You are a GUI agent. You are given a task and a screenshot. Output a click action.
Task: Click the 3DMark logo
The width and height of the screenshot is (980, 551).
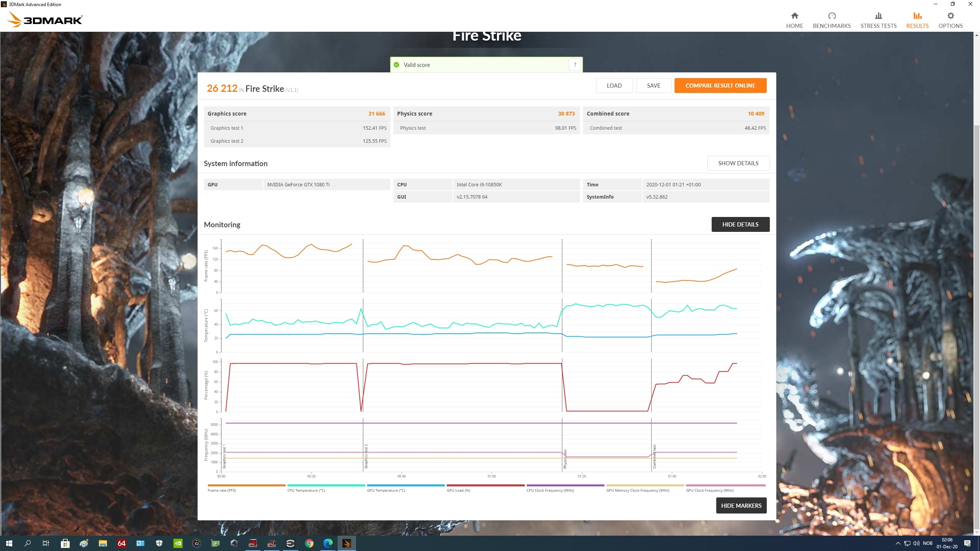[x=45, y=19]
